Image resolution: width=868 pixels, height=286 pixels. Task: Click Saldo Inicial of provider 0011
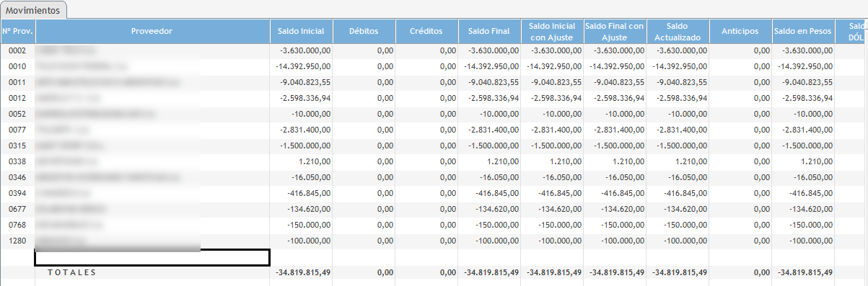click(302, 82)
